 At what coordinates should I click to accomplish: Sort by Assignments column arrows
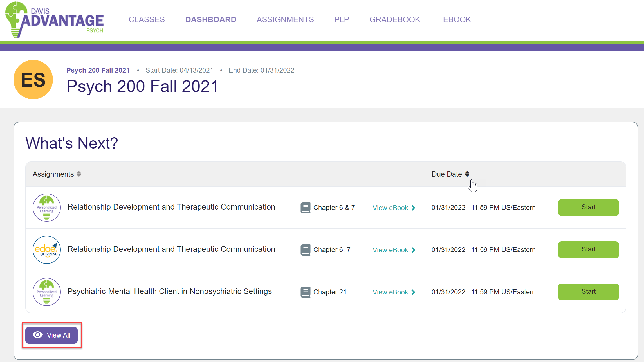79,174
